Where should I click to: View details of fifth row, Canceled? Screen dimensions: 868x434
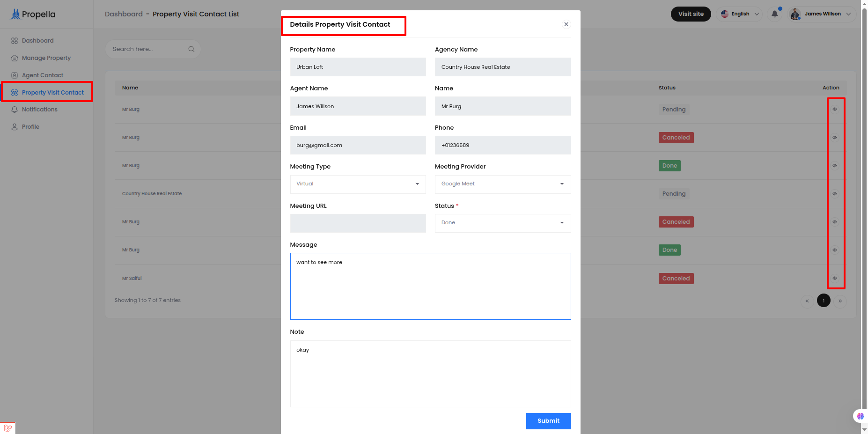(834, 222)
